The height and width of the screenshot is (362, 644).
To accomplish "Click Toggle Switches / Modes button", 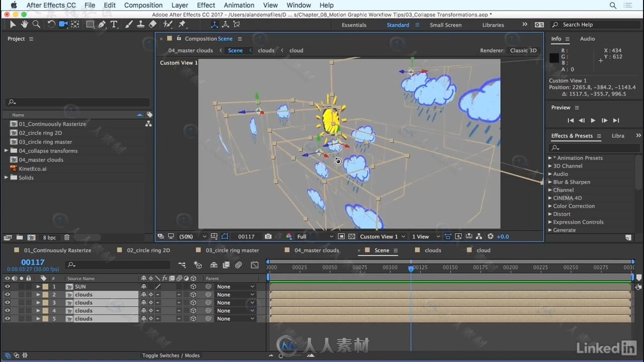I will click(171, 355).
